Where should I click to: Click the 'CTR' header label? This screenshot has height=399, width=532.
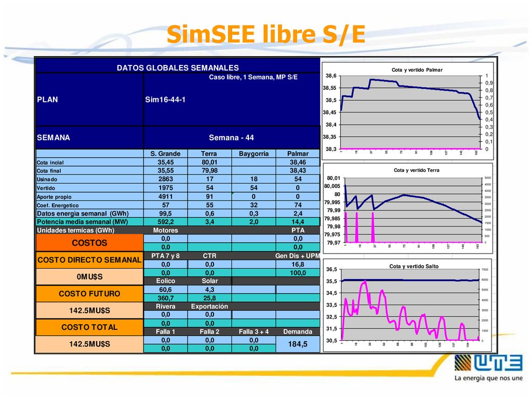click(x=210, y=256)
